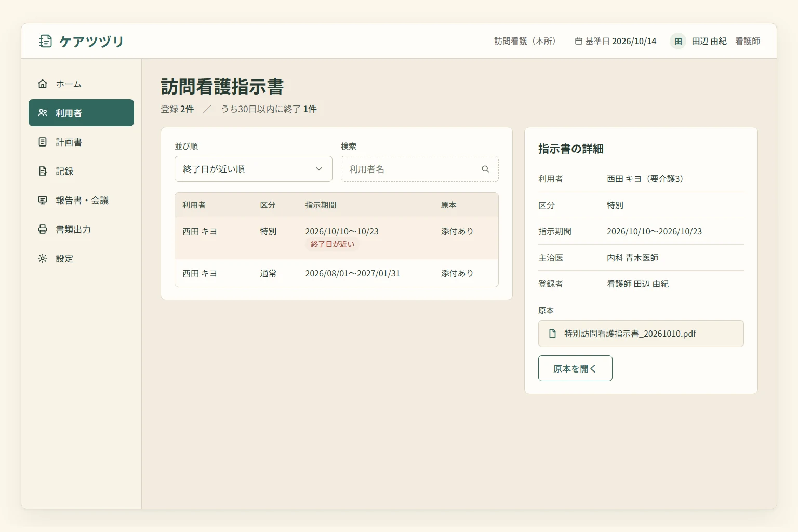Click the 区分 column header
This screenshot has height=532, width=798.
tap(268, 205)
